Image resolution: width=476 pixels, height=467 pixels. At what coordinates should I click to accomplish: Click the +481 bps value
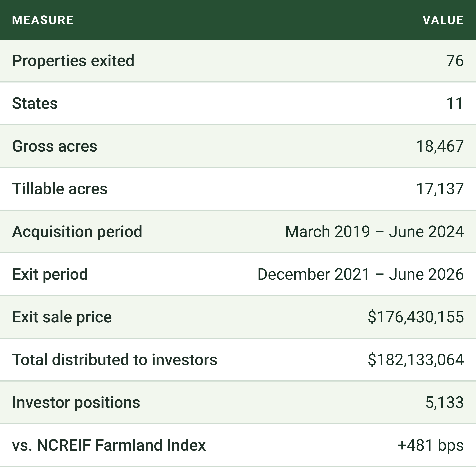[x=431, y=445]
